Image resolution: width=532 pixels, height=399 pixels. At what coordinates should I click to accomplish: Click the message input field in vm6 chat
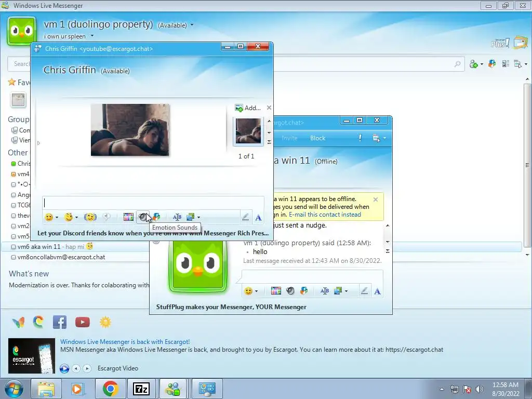(312, 276)
